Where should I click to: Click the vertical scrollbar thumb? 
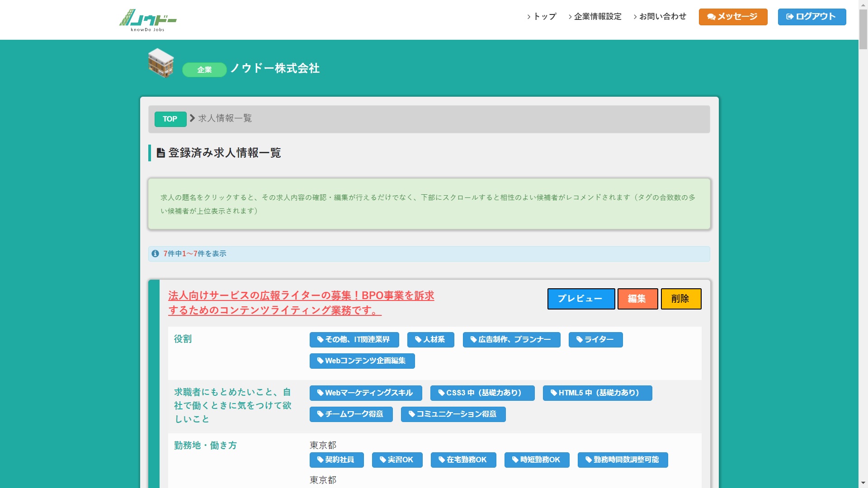[x=863, y=29]
